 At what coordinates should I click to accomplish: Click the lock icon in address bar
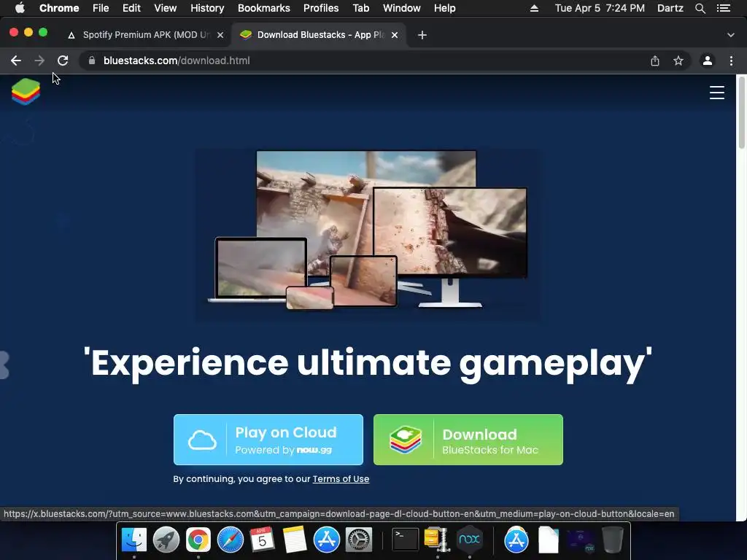point(92,61)
